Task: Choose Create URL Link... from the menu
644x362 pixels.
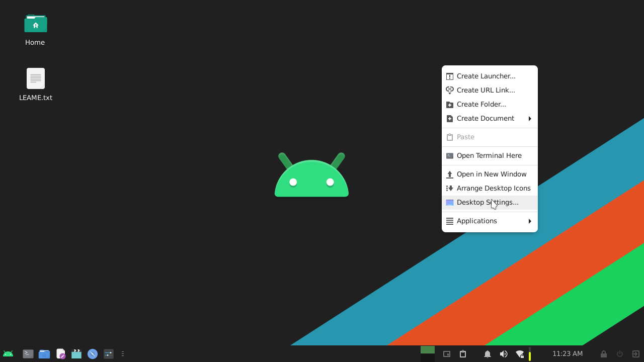Action: 490,90
